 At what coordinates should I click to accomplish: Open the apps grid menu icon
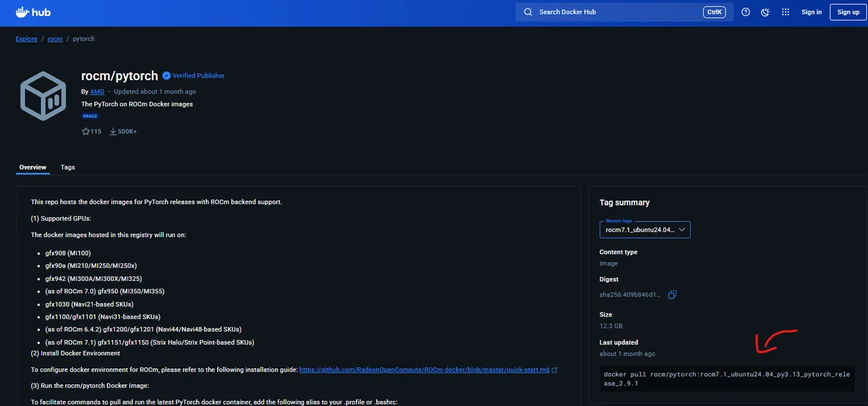click(x=786, y=12)
